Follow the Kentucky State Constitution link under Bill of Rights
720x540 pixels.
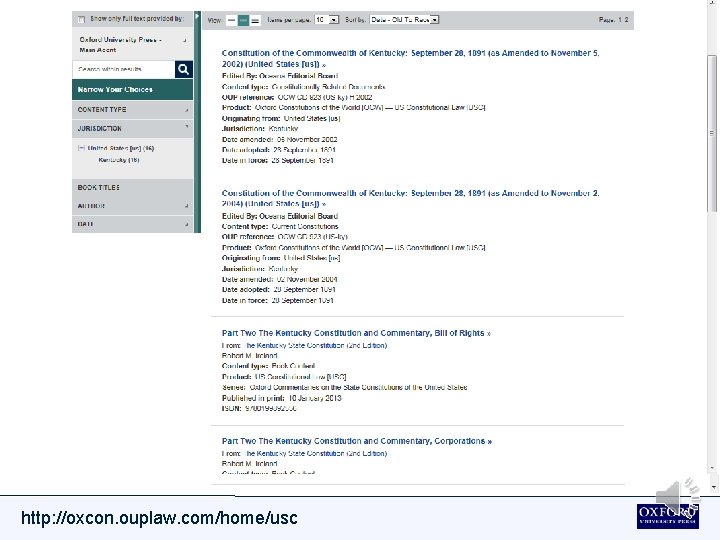click(x=316, y=345)
